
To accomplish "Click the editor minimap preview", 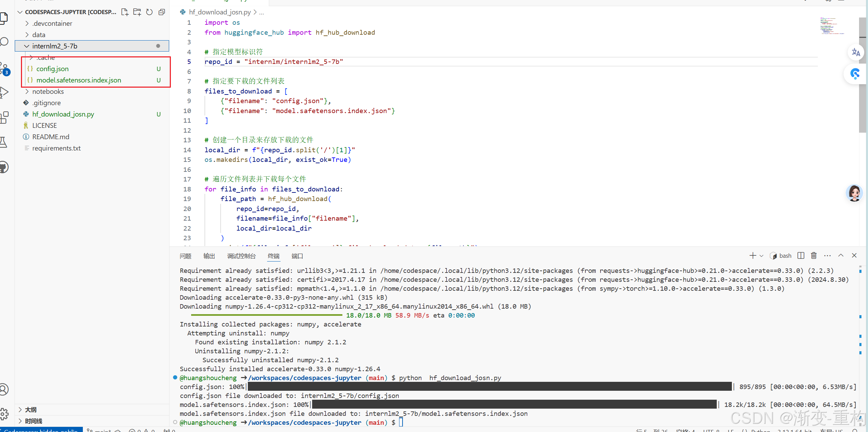I will tap(832, 26).
